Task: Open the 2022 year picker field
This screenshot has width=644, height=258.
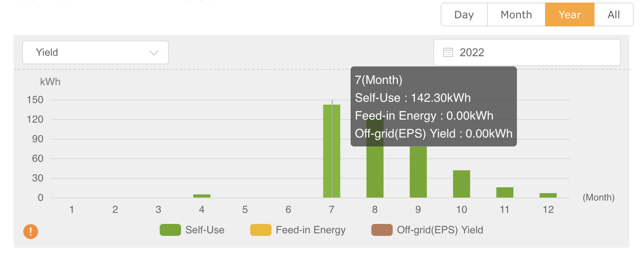Action: click(x=527, y=52)
